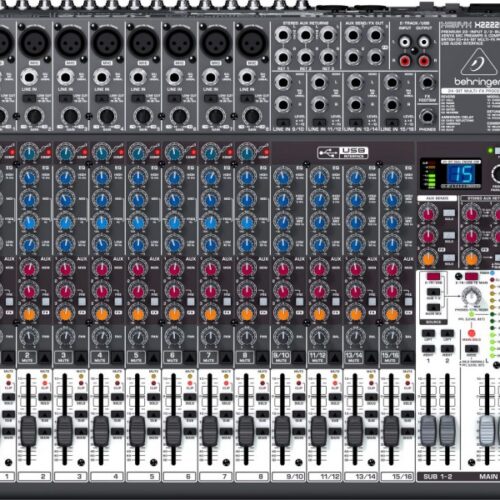Toggle the channel 5 low cut switch
Viewport: 500px width, 500px height.
(138, 99)
